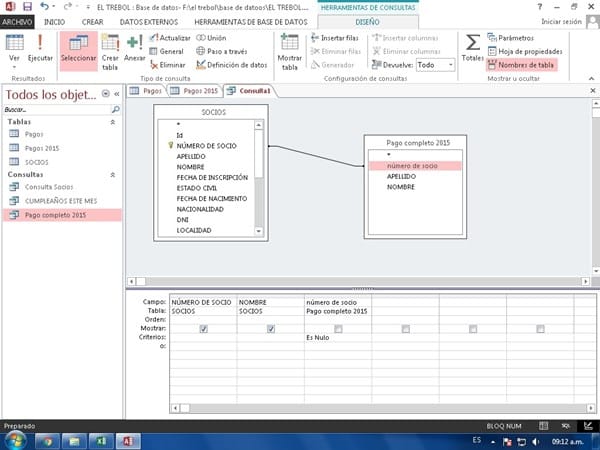Check Mostrar for número de socio column
This screenshot has height=450, width=600.
pyautogui.click(x=338, y=328)
